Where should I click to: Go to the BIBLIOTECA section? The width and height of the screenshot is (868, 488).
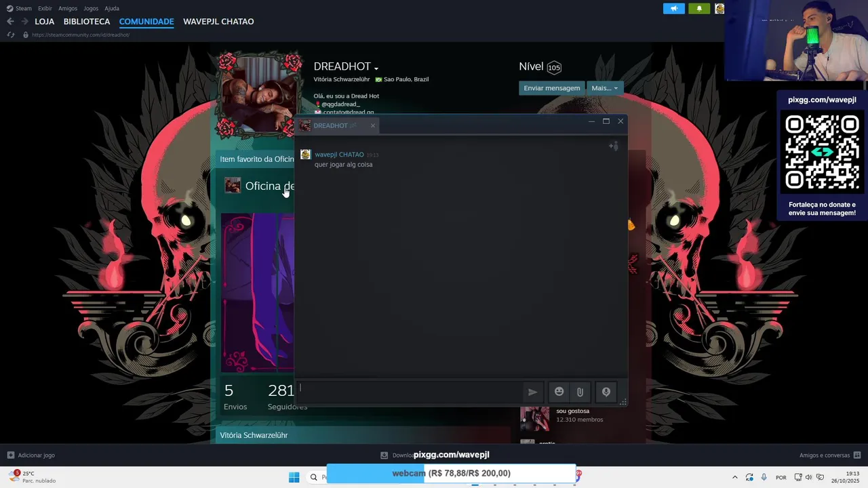[x=87, y=22]
